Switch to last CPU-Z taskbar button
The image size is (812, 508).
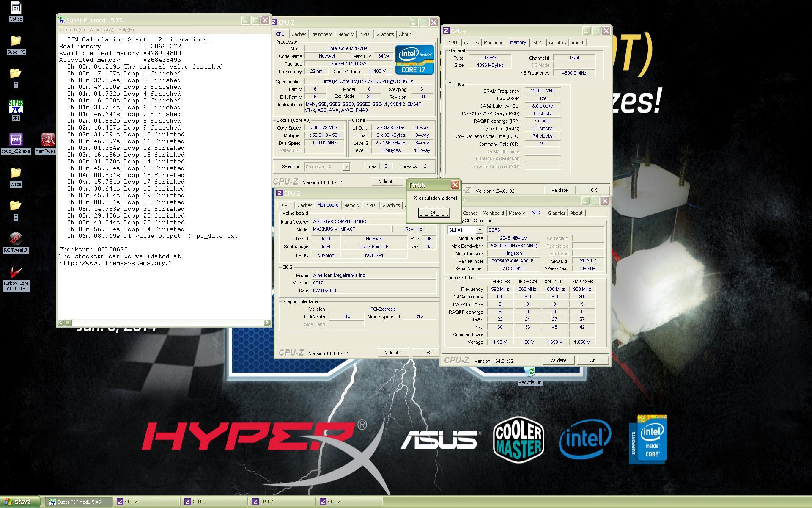click(x=349, y=502)
